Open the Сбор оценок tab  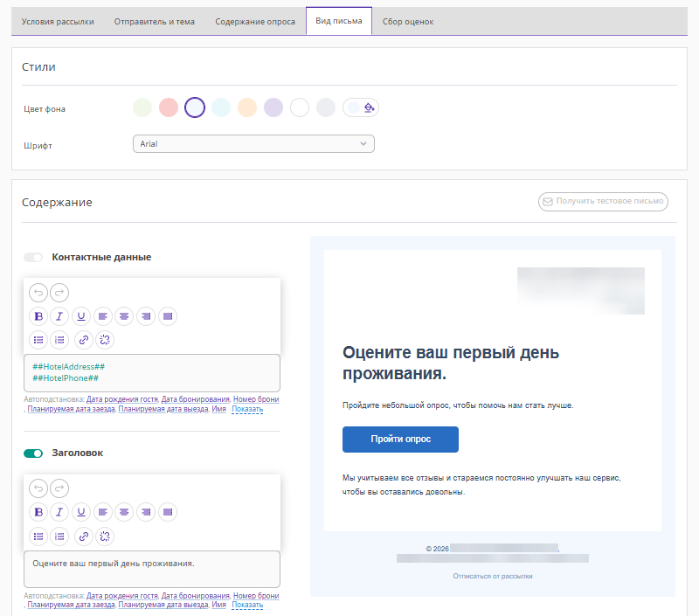coord(407,21)
